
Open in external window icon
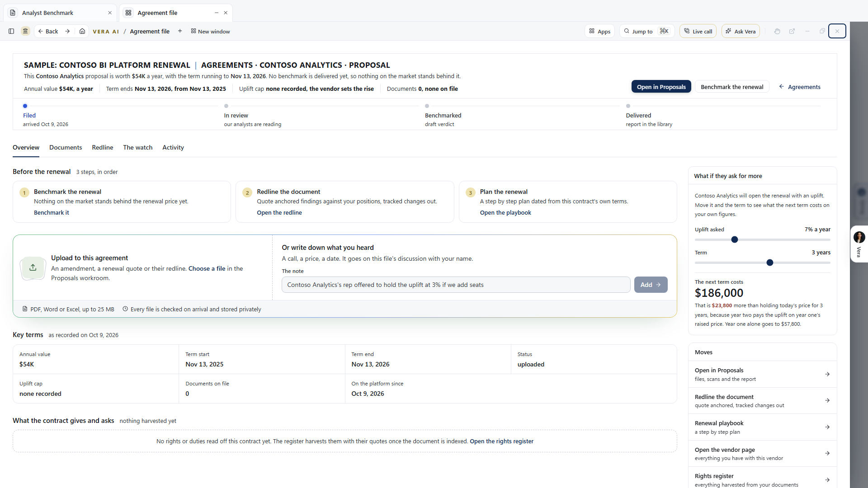click(x=792, y=31)
